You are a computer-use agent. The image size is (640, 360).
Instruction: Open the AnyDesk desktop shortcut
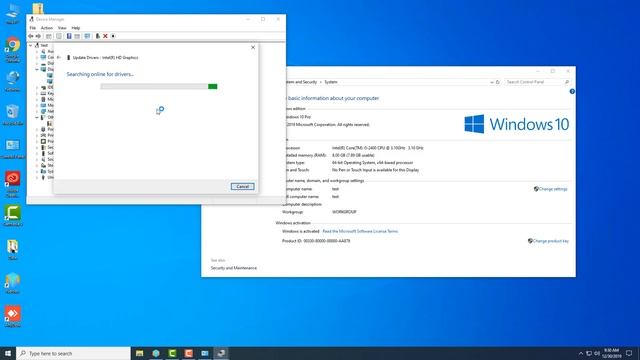13,317
